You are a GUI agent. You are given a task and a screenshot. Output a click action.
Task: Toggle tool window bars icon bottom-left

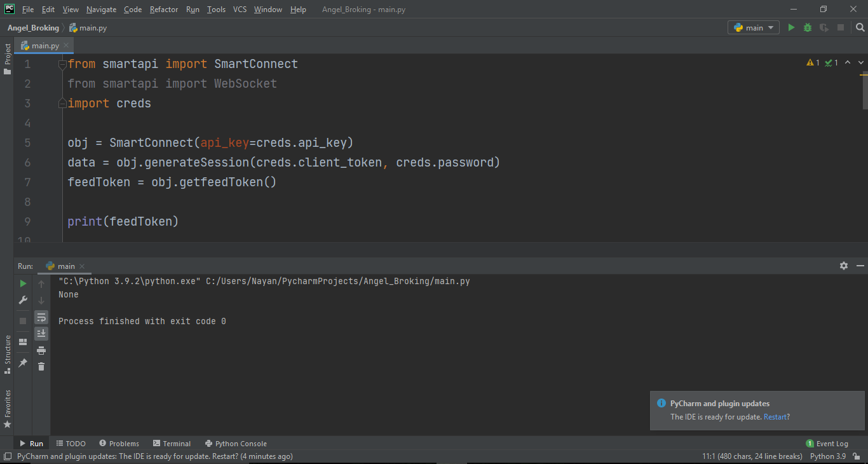7,456
